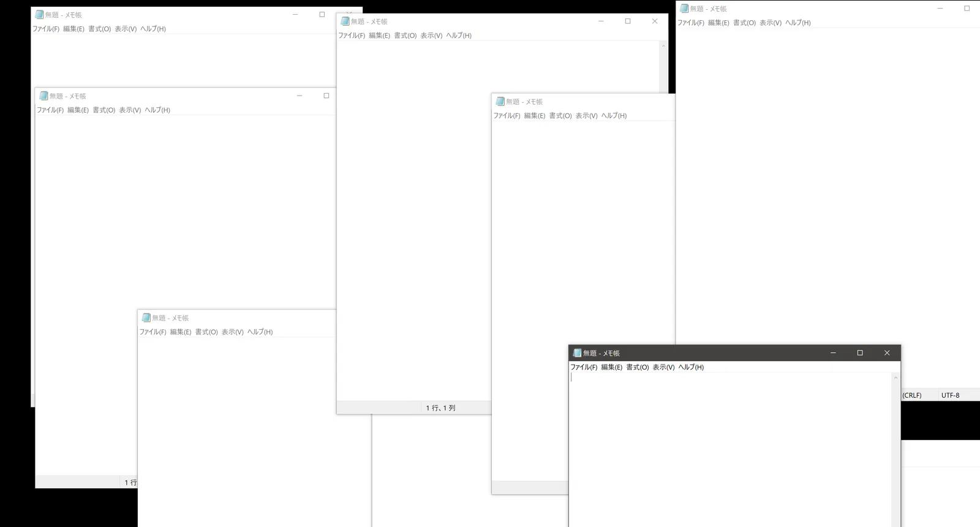Open 書式(O) menu in Notepad showing '1 行、1 列'
Viewport: 980px width, 527px height.
(405, 36)
